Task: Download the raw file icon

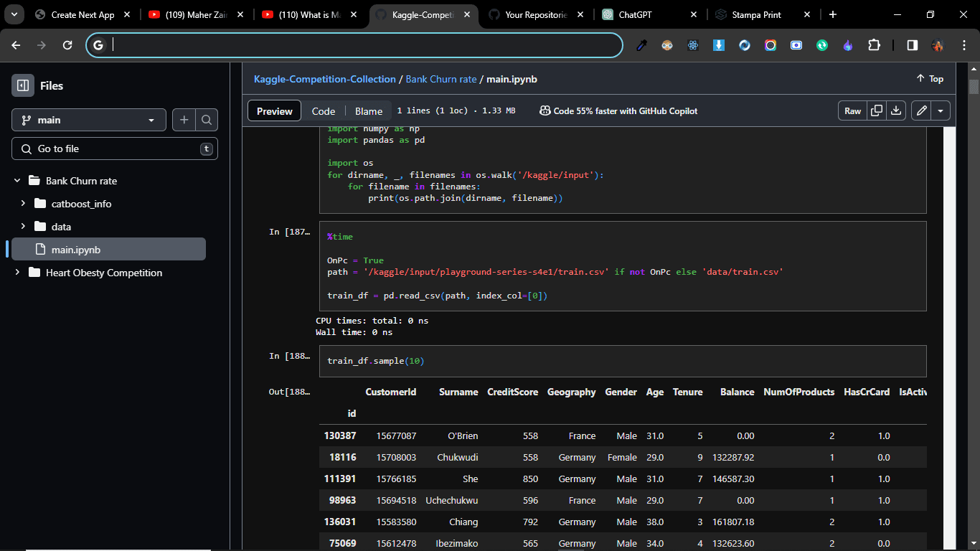Action: [895, 110]
